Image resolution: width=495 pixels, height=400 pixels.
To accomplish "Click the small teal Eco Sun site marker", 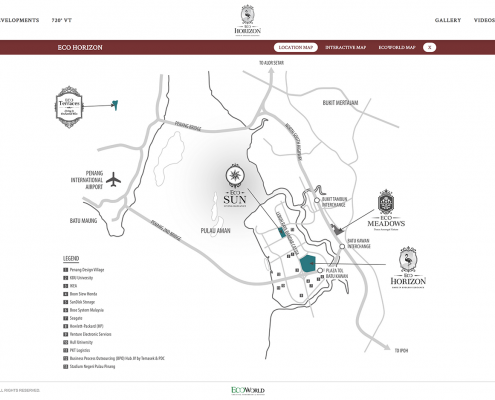I will [282, 233].
